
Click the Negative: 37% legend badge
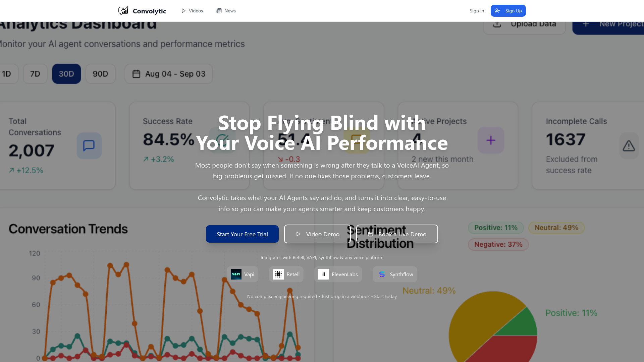(498, 244)
